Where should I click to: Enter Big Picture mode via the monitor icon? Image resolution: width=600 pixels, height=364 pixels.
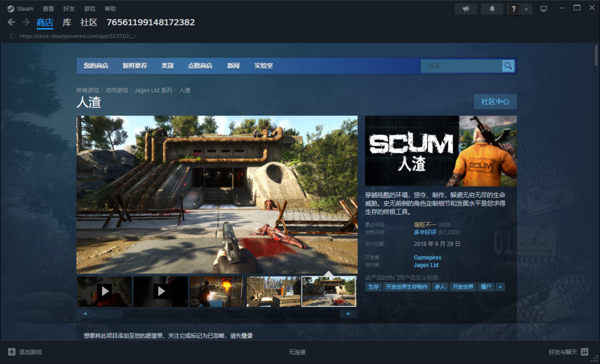543,8
